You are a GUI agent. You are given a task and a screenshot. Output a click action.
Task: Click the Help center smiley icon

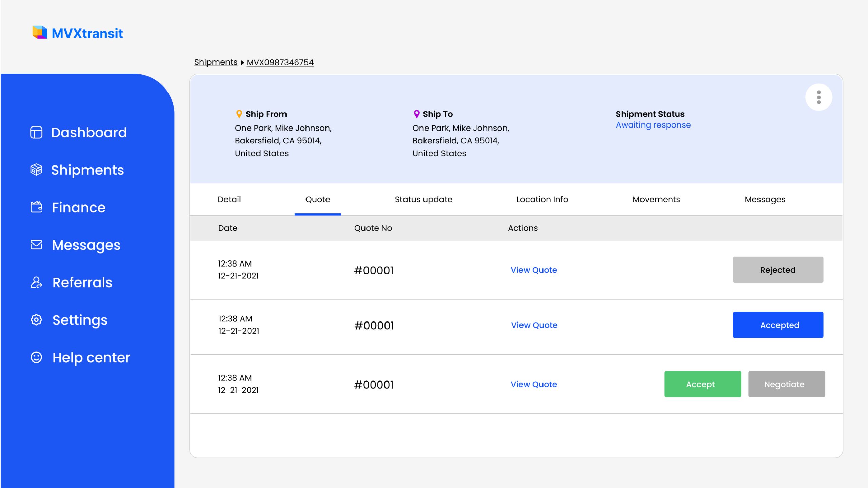coord(36,357)
